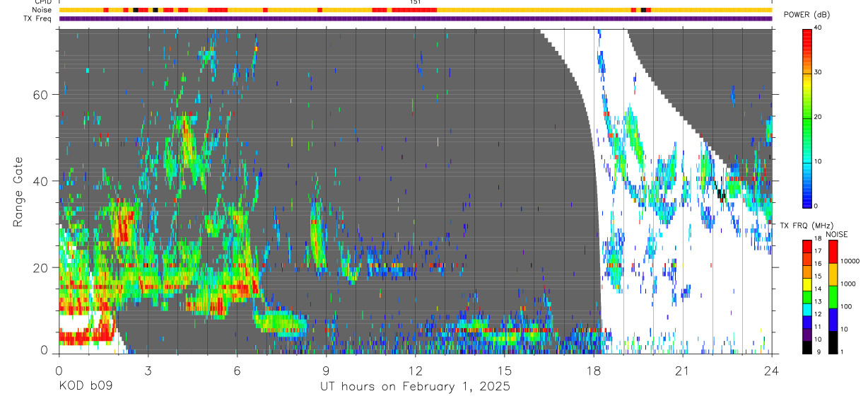Screen dimensions: 868x401
Task: Click the purple TX Freq strip above the plot
Action: click(x=416, y=18)
